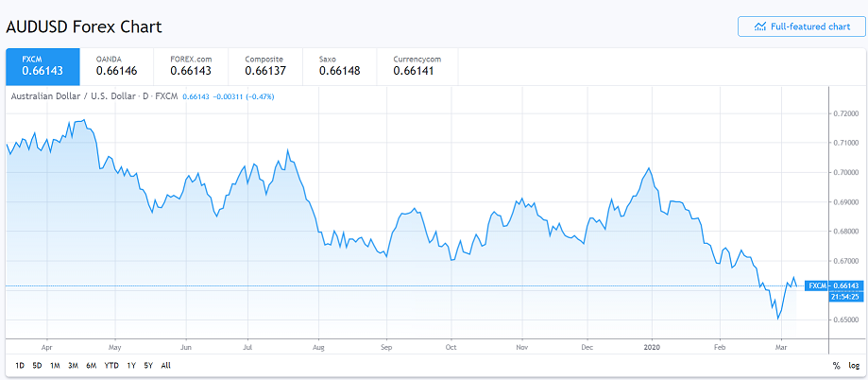Viewport: 868px width, 380px height.
Task: Show All time range data
Action: click(165, 366)
